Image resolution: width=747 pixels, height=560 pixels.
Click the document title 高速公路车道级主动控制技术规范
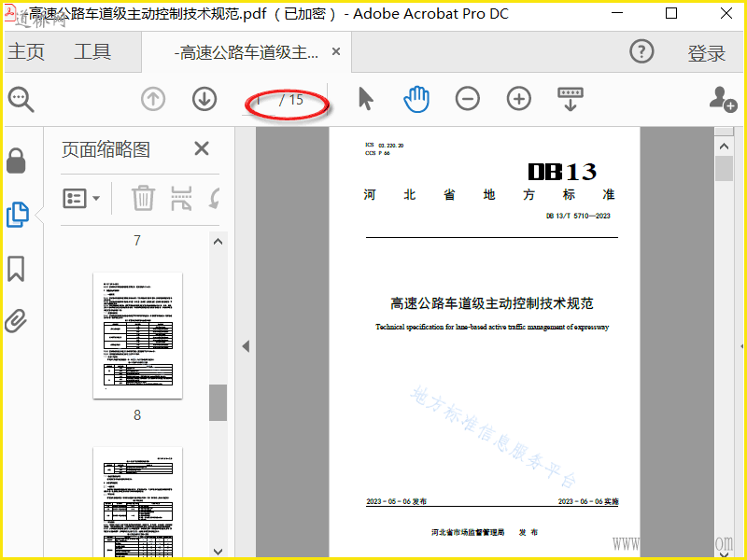click(x=492, y=303)
